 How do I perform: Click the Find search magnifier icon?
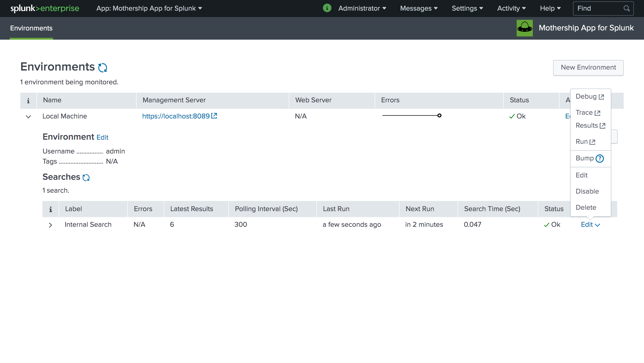[x=626, y=9]
